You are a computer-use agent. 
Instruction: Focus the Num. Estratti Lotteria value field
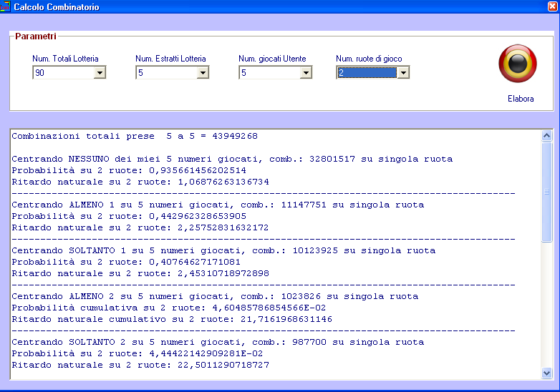click(x=166, y=72)
